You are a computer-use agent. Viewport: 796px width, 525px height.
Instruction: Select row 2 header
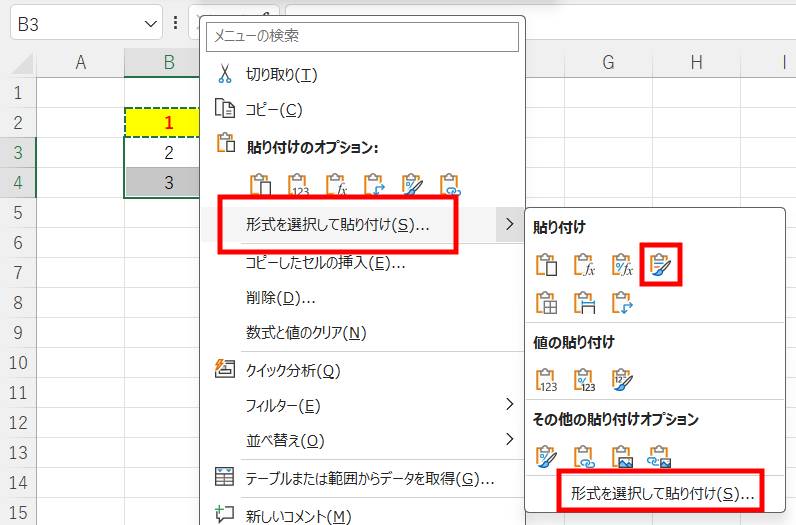point(18,122)
